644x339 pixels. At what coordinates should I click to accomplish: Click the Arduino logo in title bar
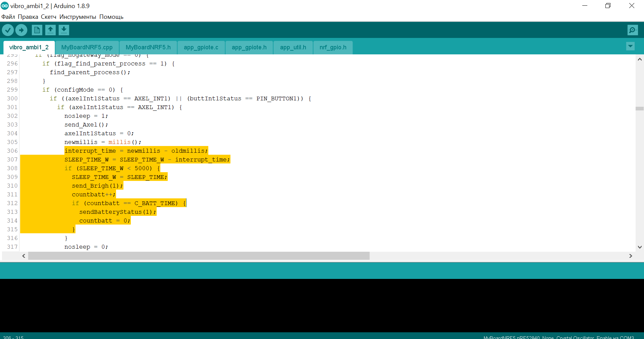pos(5,6)
